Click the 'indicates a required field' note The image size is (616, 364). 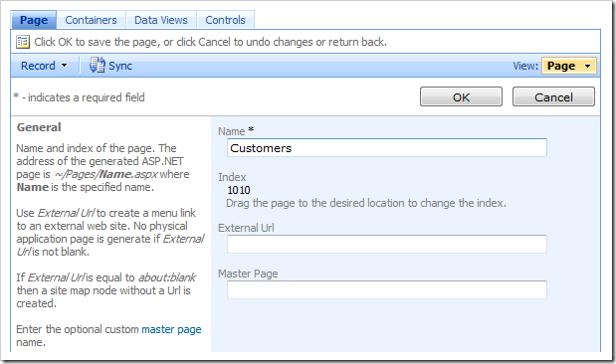[x=80, y=97]
